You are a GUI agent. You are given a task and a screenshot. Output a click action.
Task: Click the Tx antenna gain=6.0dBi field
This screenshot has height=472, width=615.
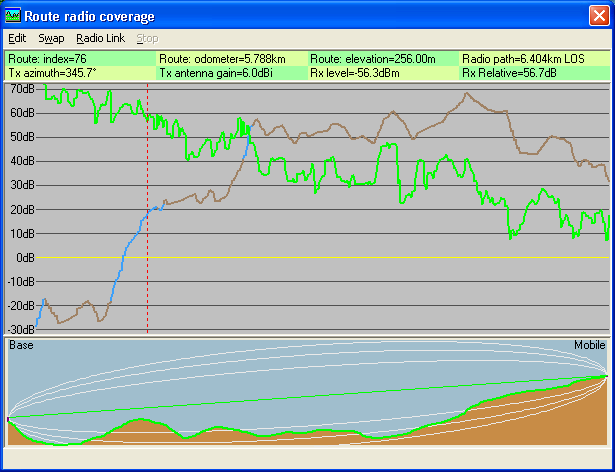click(231, 73)
